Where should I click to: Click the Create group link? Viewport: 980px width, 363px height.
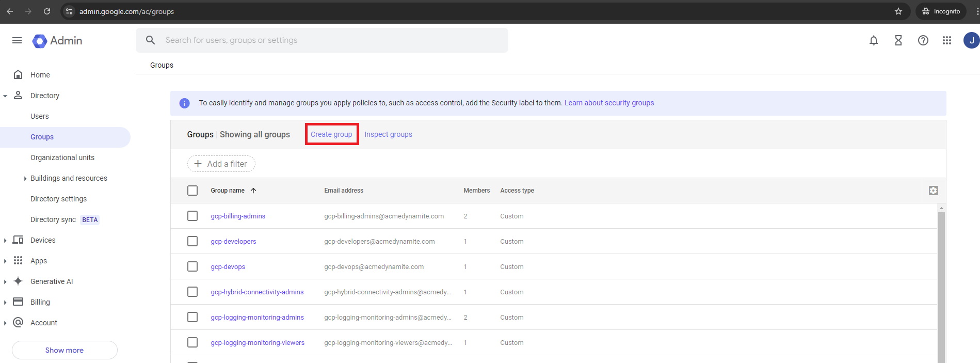tap(331, 134)
